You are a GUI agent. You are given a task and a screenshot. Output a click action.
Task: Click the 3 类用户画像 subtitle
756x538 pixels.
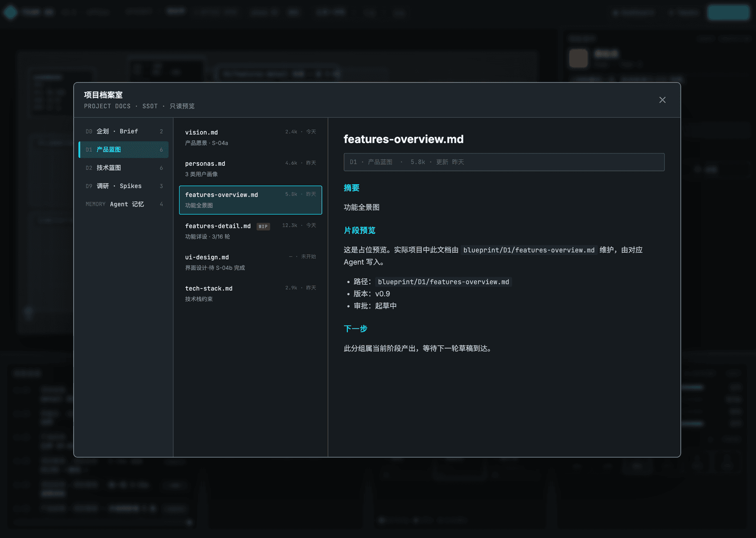coord(201,174)
